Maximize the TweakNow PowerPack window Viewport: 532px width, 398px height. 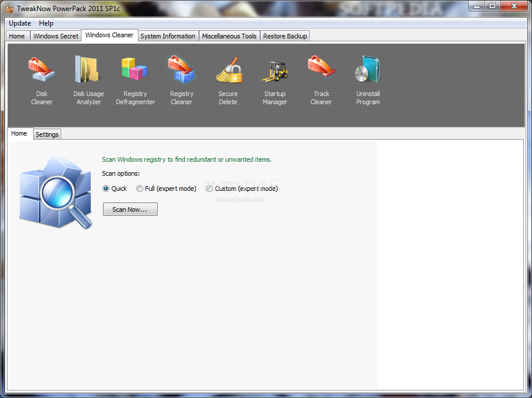(492, 6)
